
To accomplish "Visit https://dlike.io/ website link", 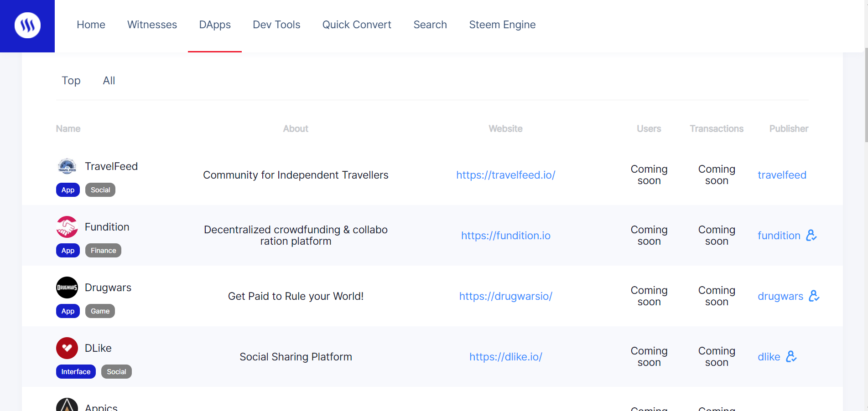I will pos(505,357).
